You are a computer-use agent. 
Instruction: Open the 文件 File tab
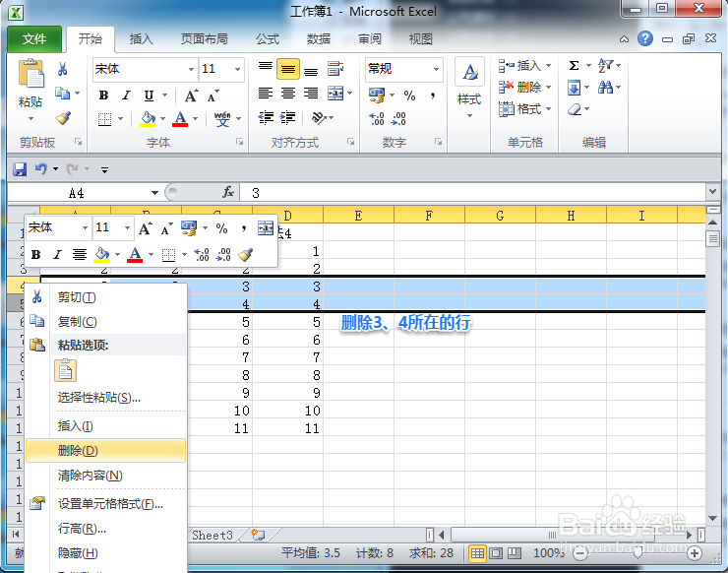pyautogui.click(x=34, y=38)
